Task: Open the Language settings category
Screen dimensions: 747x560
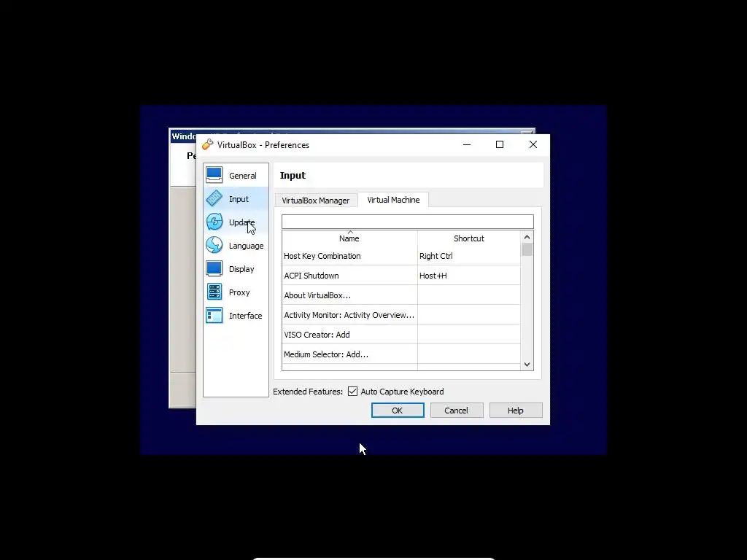Action: click(236, 245)
